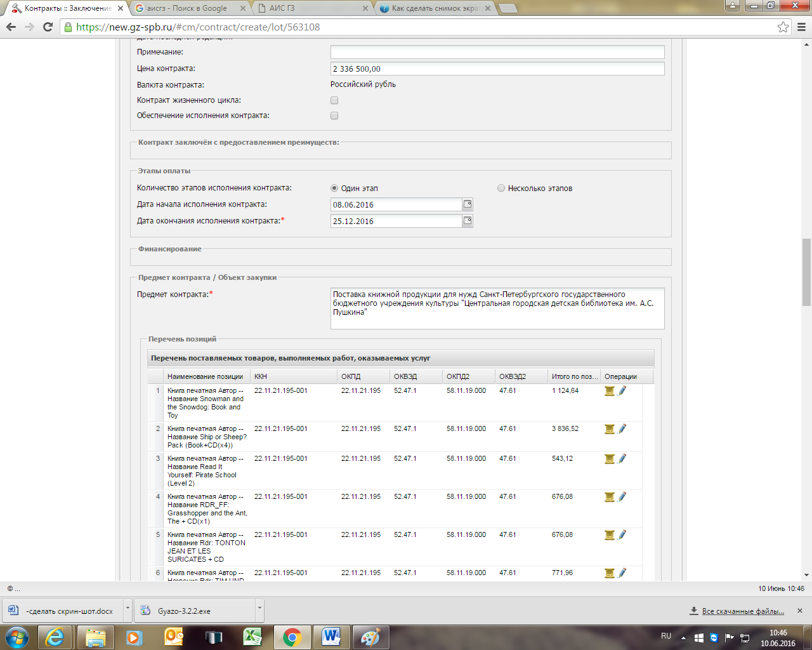This screenshot has width=812, height=650.
Task: Click the Предмет контракта text area
Action: pos(497,308)
